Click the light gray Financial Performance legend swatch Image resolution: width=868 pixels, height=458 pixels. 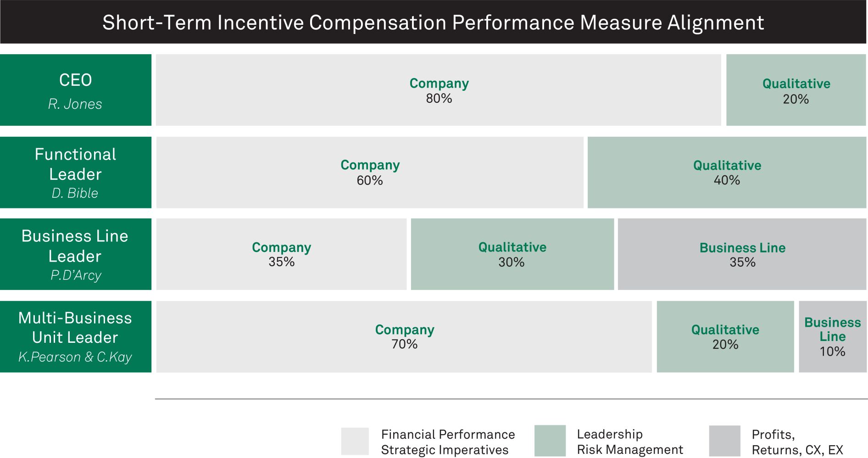point(355,441)
